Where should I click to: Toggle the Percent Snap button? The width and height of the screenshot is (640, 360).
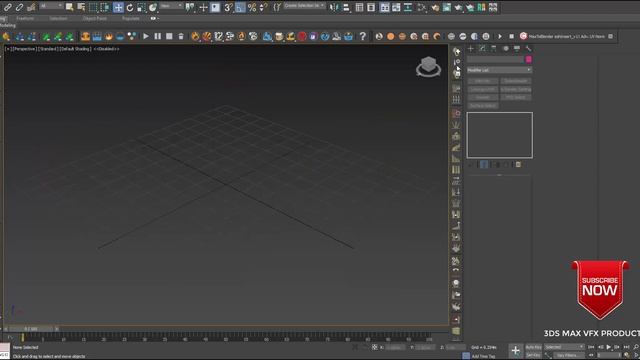click(x=252, y=7)
